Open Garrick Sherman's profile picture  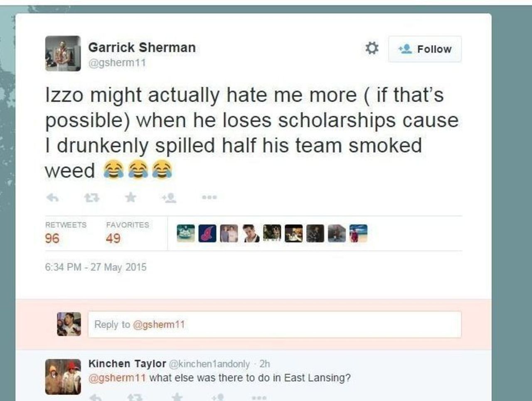point(63,54)
